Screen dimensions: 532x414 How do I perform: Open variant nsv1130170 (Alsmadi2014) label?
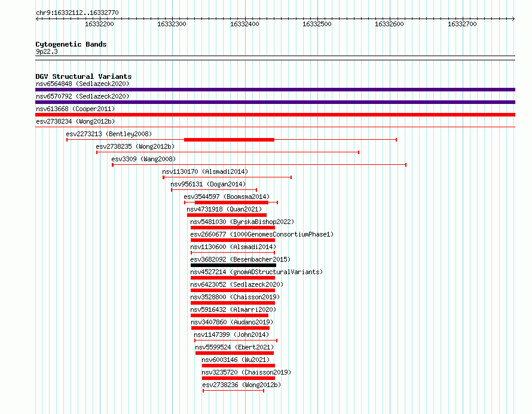(x=205, y=171)
